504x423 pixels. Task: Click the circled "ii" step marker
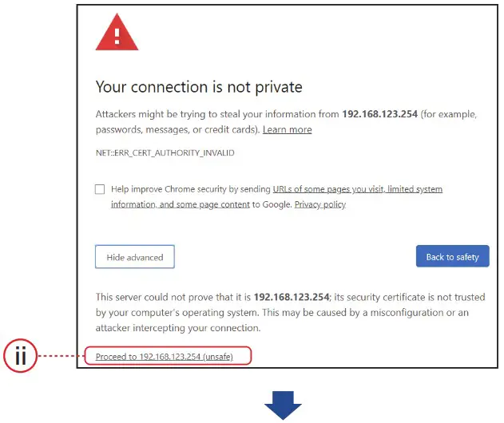tap(22, 356)
